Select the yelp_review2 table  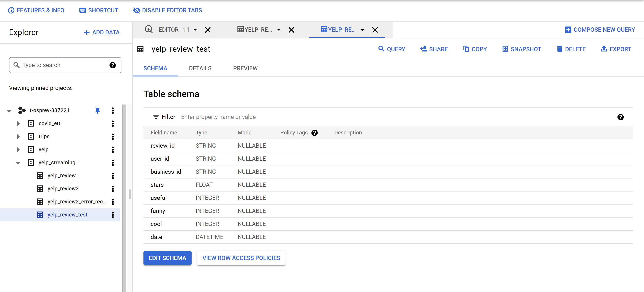click(x=63, y=189)
